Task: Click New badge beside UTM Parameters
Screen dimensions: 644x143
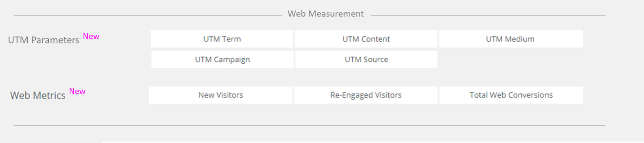Action: tap(91, 36)
